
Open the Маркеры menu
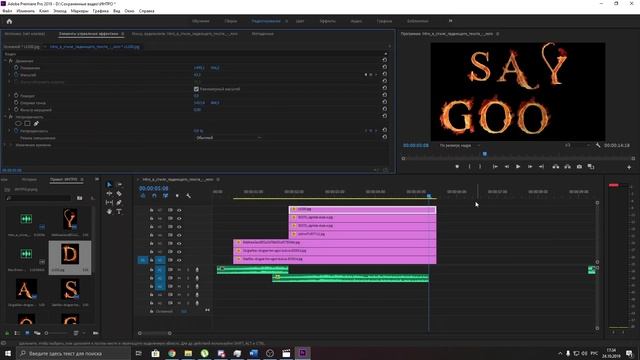pyautogui.click(x=80, y=11)
